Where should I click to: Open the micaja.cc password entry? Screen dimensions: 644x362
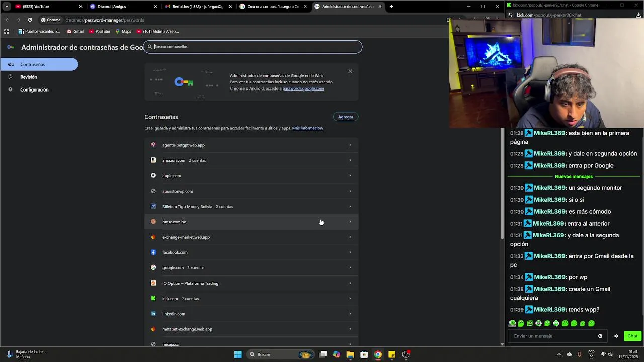pyautogui.click(x=251, y=344)
